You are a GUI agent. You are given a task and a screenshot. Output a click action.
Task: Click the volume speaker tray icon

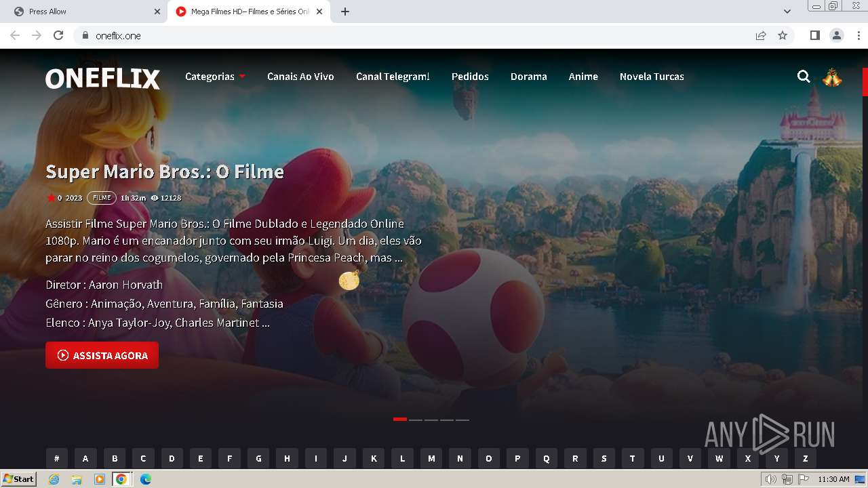[x=771, y=479]
